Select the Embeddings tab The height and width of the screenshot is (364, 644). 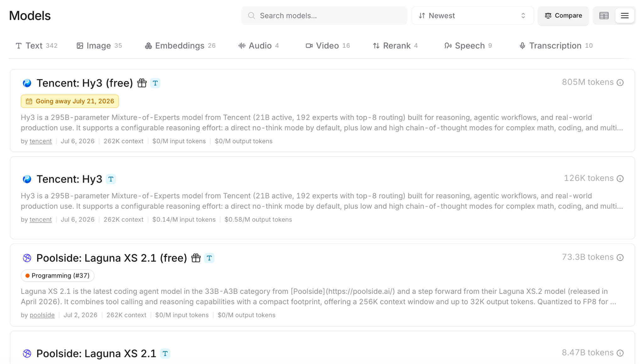point(180,46)
